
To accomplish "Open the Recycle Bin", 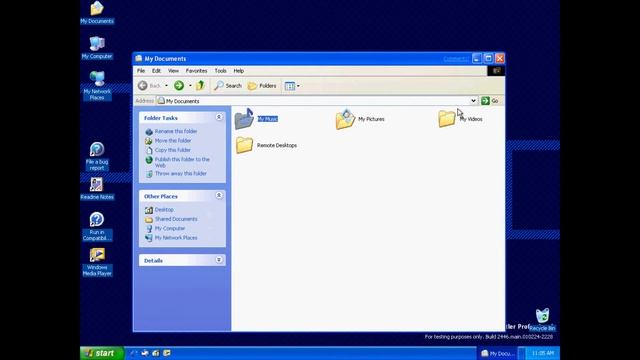I will 542,319.
